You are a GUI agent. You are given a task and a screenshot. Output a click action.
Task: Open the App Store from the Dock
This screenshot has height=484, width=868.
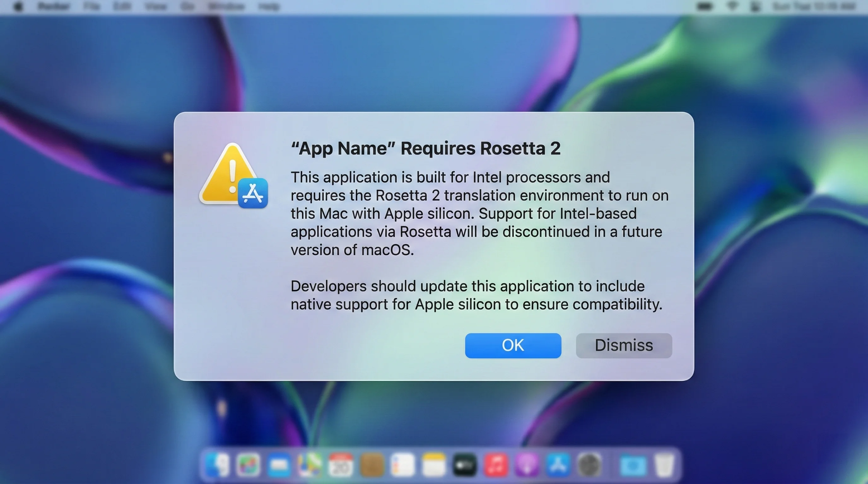(558, 465)
